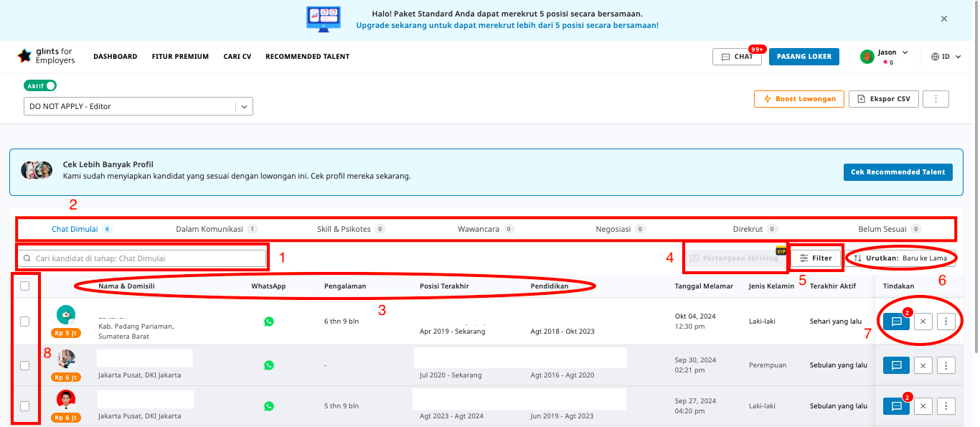The image size is (980, 427).
Task: Open Recommended Talent in the top menu
Action: (307, 57)
